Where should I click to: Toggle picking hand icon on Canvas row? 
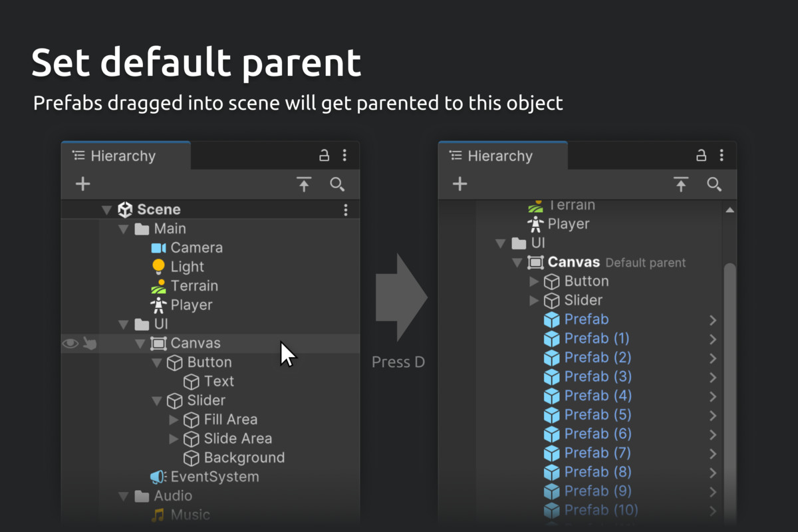(90, 343)
